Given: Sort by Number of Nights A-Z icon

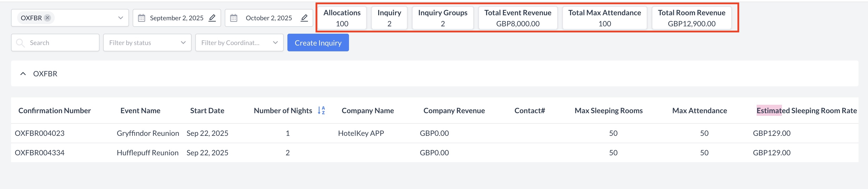Looking at the screenshot, I should (x=321, y=111).
